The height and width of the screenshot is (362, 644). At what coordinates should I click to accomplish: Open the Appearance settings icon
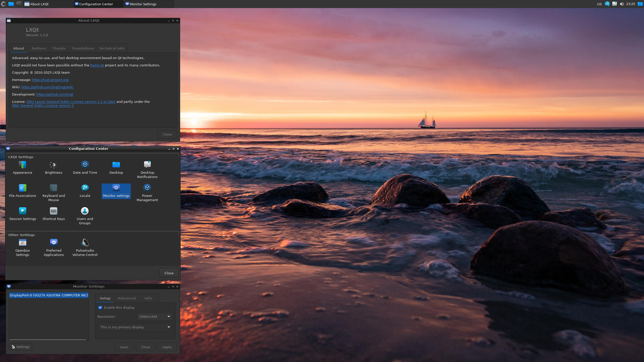pos(22,165)
